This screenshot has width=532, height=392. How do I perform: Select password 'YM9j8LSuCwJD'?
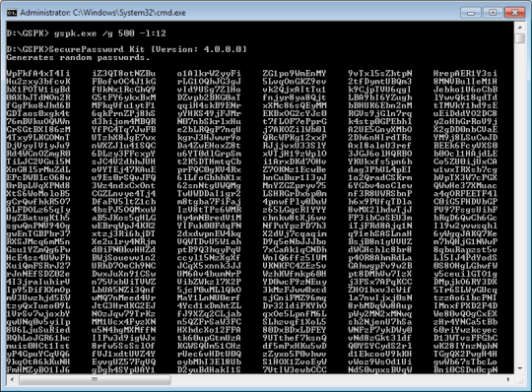(x=465, y=137)
